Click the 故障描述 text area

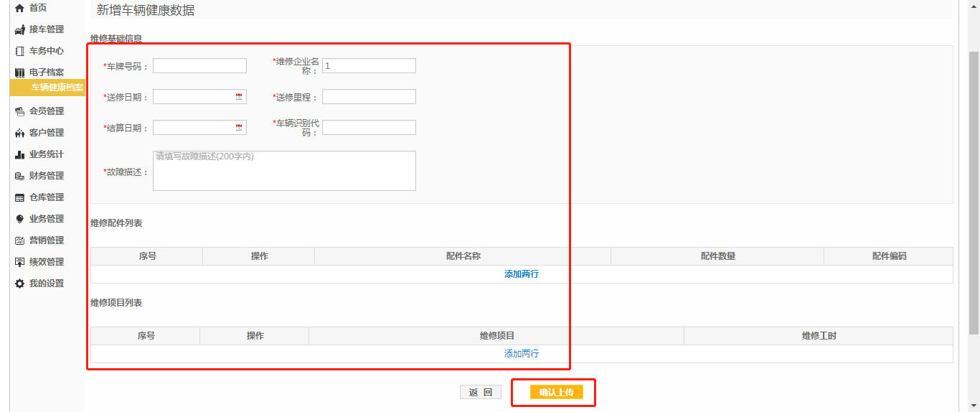click(284, 171)
